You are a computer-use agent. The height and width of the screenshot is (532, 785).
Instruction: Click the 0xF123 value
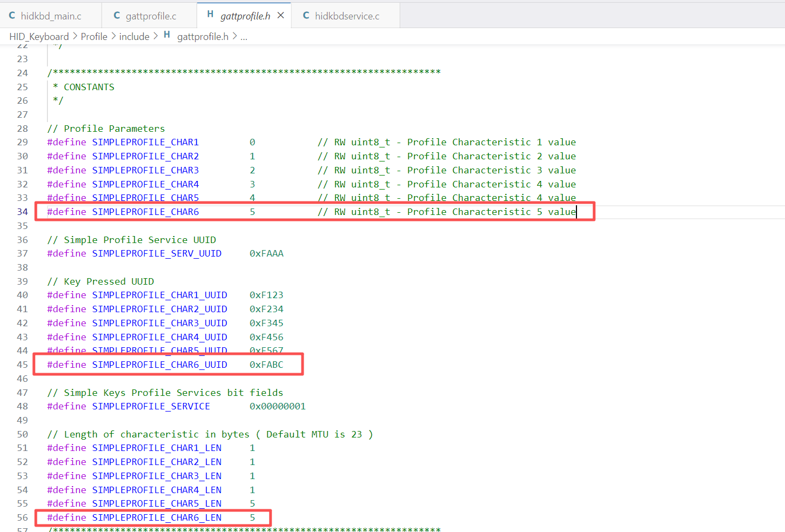click(x=266, y=295)
